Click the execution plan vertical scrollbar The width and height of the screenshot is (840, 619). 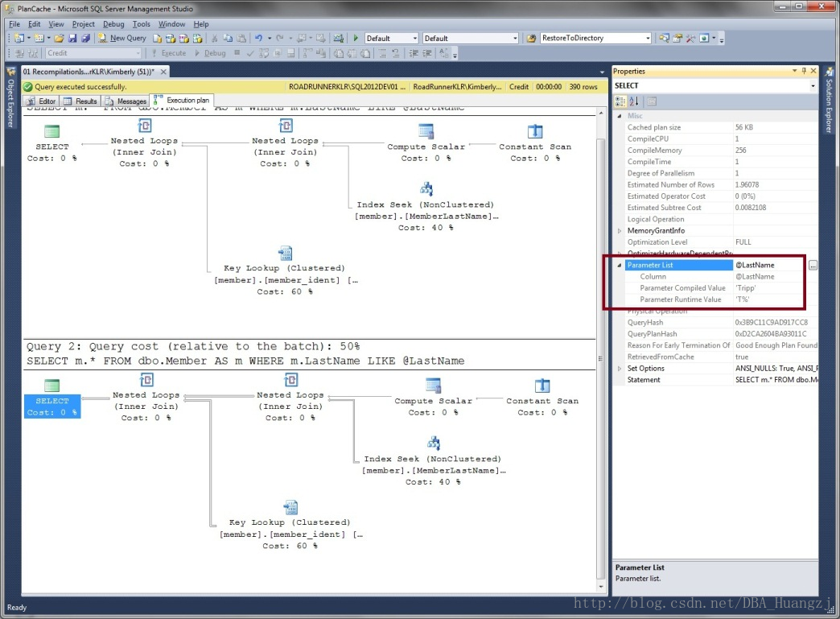tap(600, 349)
